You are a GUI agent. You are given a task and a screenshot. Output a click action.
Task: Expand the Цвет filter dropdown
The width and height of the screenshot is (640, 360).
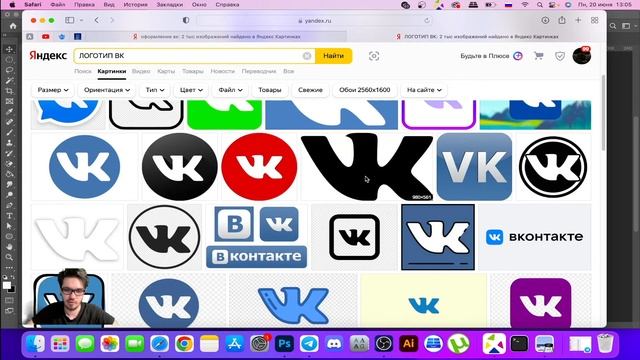pos(191,90)
